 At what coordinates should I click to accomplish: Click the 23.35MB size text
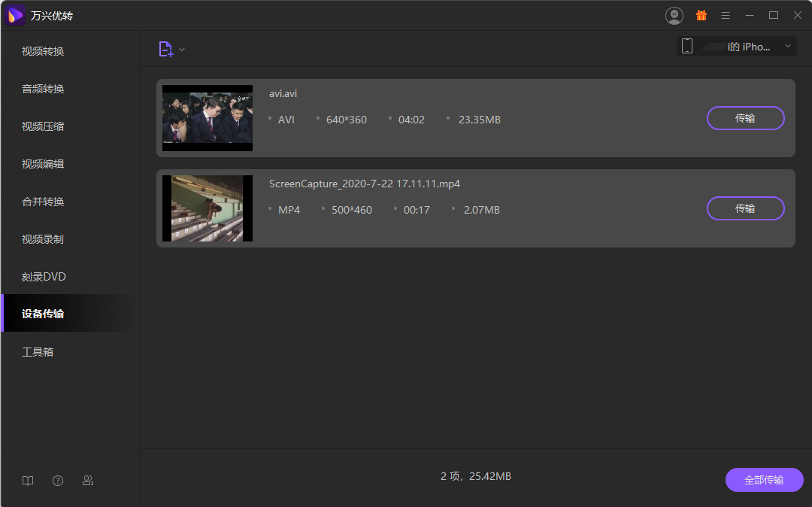pos(480,120)
